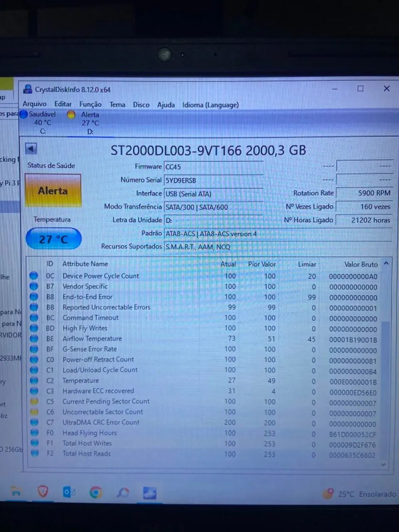399x532 pixels.
Task: Click the status icon for Temperature row C2
Action: pos(34,380)
